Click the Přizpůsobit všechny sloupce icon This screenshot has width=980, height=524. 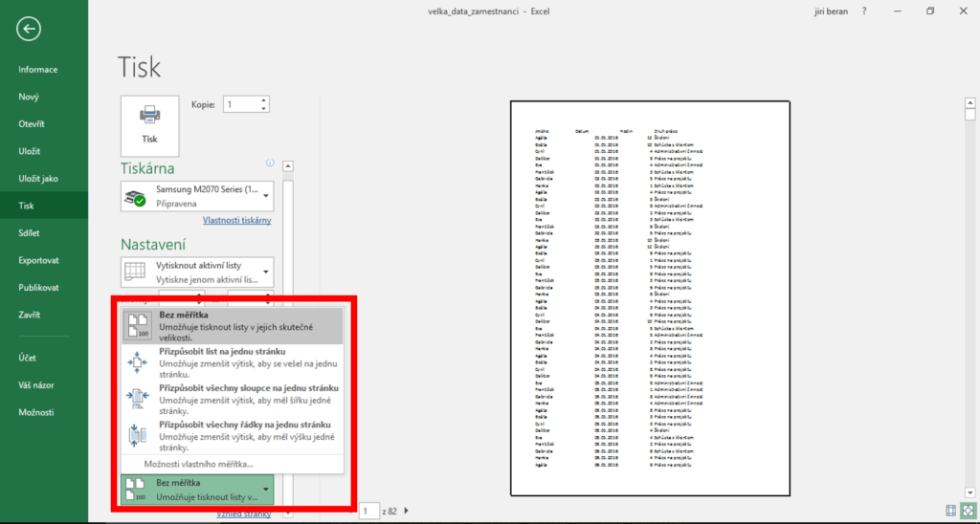click(x=137, y=399)
